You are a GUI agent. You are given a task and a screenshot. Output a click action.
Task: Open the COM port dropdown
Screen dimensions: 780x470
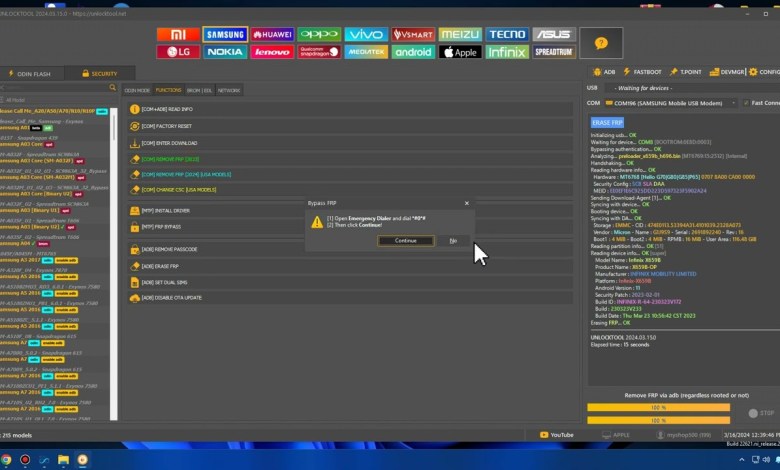(x=671, y=103)
